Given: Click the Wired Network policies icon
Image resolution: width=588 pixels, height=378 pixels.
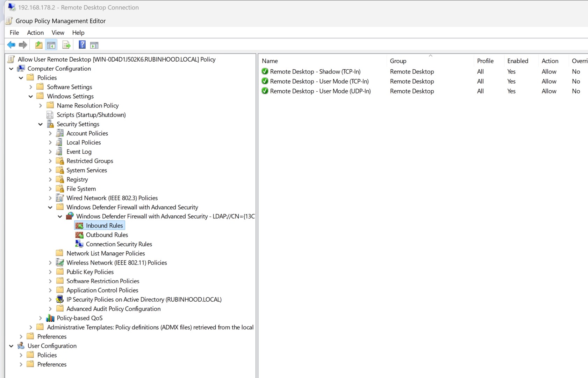Looking at the screenshot, I should pos(60,198).
